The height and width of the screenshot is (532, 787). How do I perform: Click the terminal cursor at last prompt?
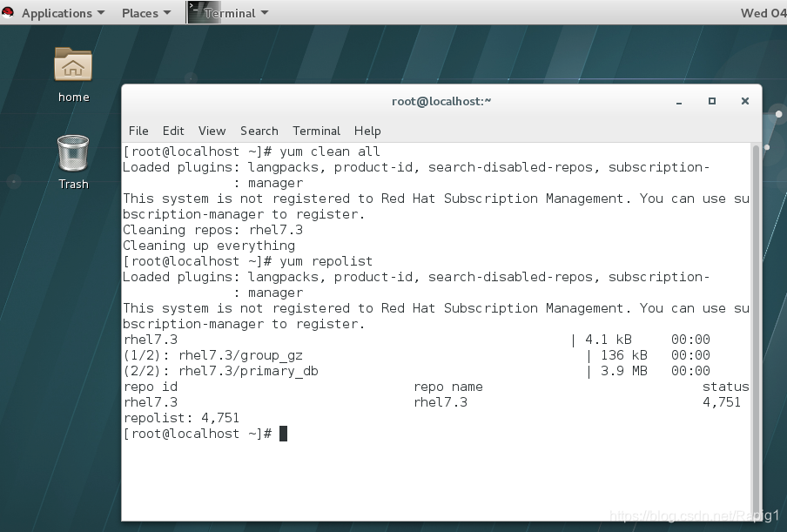[283, 434]
